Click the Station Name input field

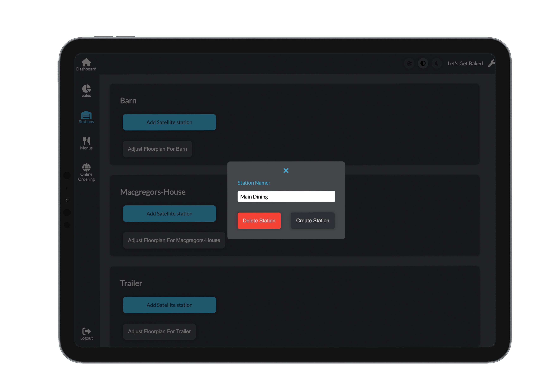click(286, 197)
